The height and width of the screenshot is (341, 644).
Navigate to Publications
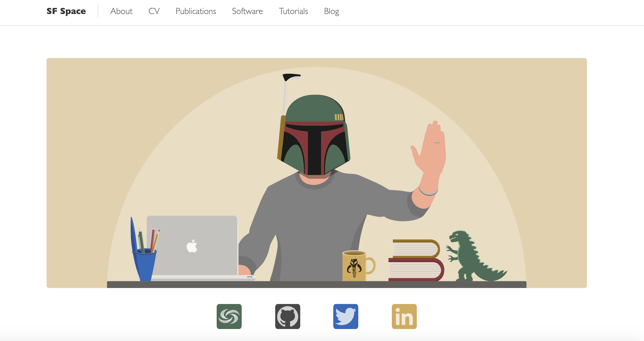(x=196, y=11)
